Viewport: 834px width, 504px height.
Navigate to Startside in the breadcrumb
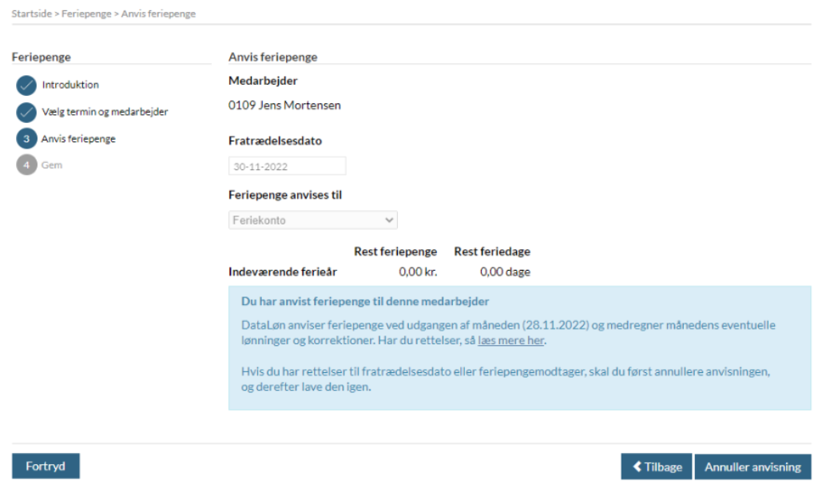32,14
